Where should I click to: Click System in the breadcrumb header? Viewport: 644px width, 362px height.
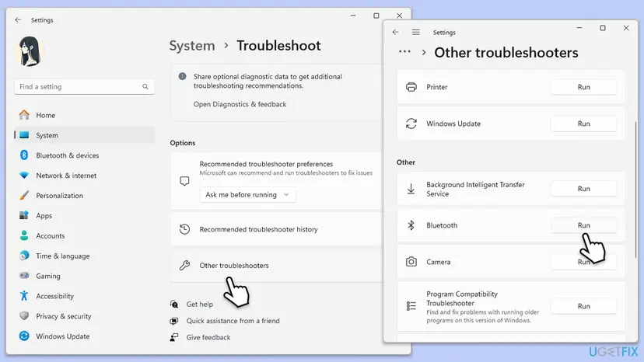pyautogui.click(x=192, y=46)
